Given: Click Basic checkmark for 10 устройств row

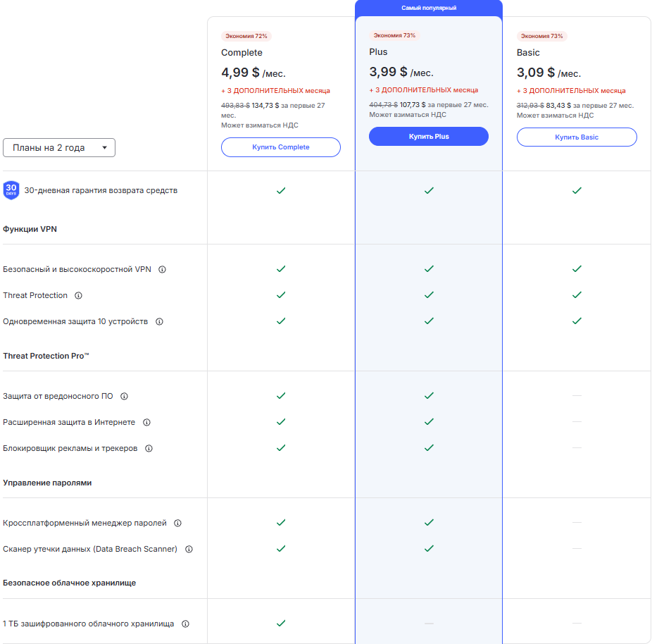Looking at the screenshot, I should pos(577,321).
